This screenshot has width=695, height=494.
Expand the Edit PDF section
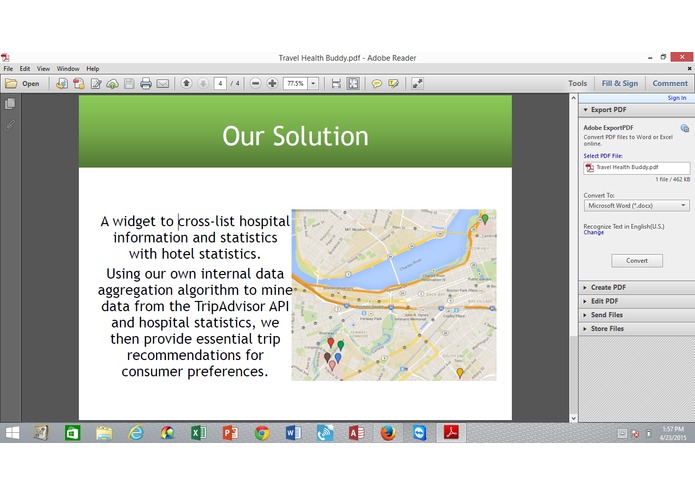[x=636, y=301]
